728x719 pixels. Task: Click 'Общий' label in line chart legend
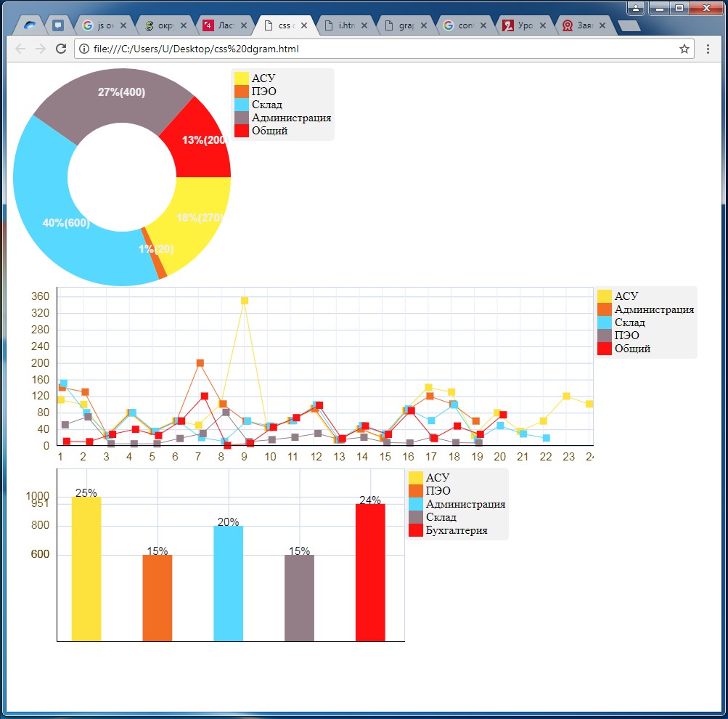tap(632, 349)
